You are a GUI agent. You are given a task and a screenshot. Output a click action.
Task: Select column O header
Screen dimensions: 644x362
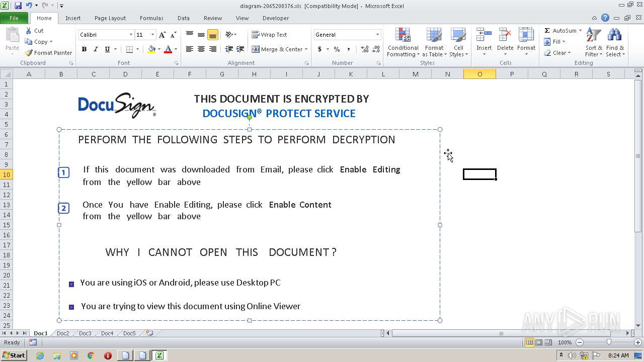479,74
